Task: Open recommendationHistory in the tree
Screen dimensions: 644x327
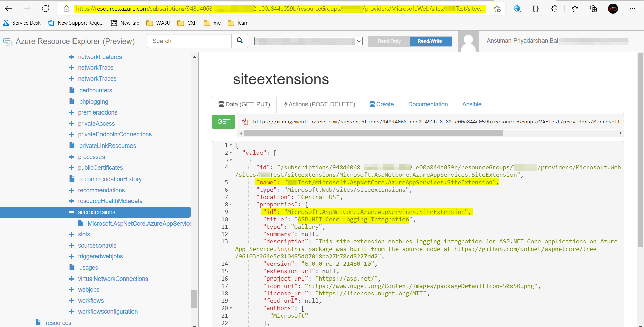Action: pos(110,179)
